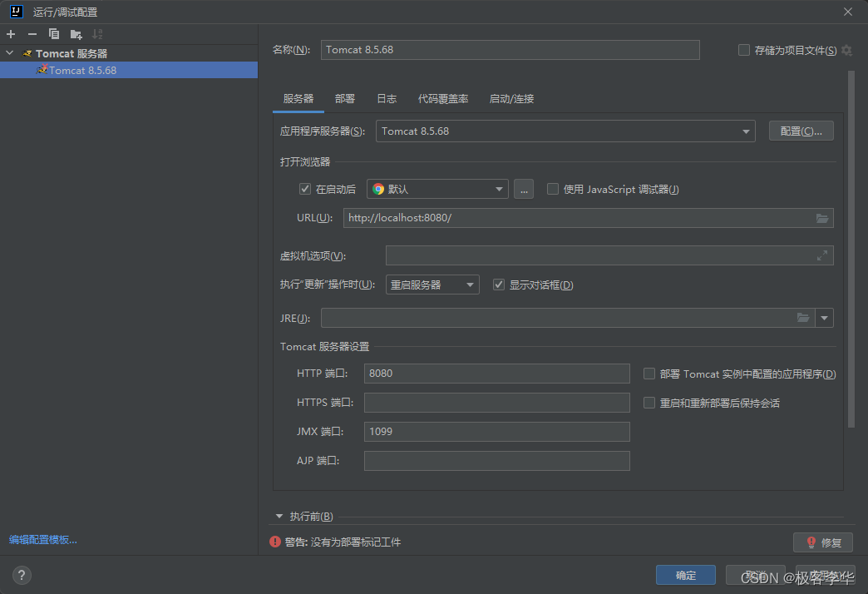The height and width of the screenshot is (594, 868).
Task: Browse JRE path folder icon
Action: click(x=803, y=318)
